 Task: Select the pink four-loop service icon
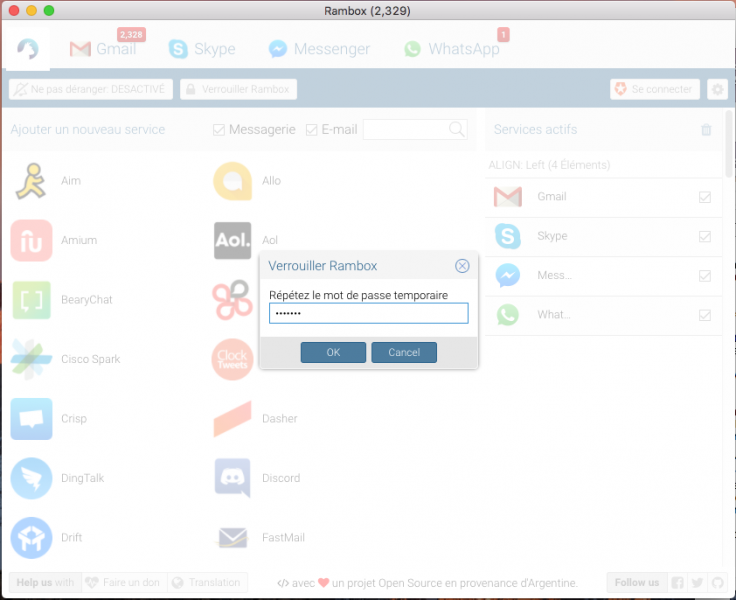(x=232, y=300)
